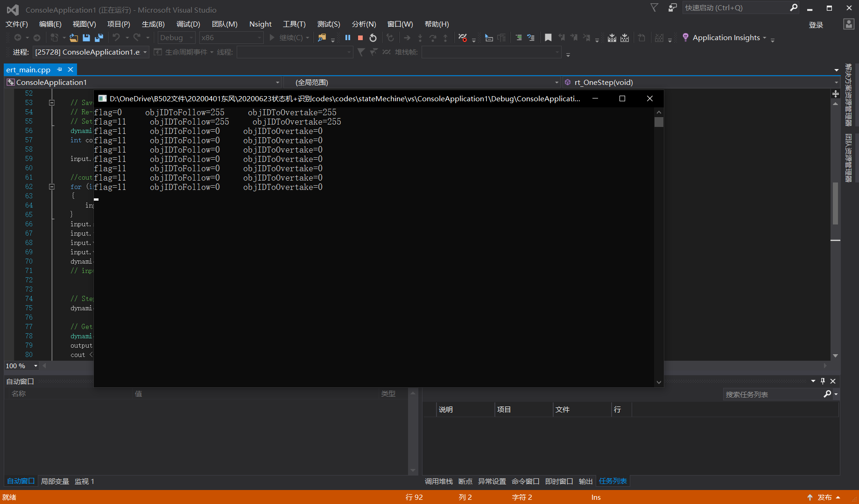Click the first download-style toolbar icon
This screenshot has width=859, height=504.
coord(612,38)
